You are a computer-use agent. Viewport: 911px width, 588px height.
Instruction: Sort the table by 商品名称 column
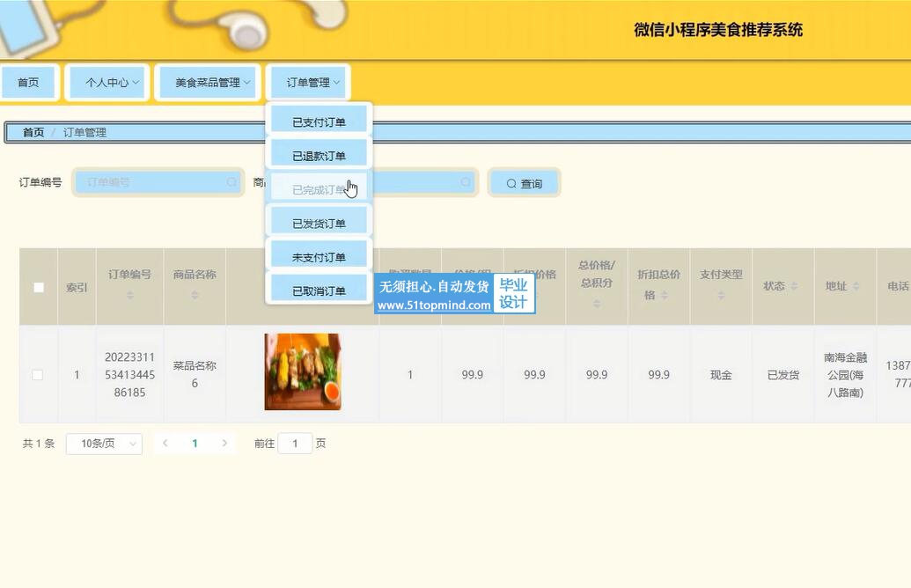[x=195, y=295]
